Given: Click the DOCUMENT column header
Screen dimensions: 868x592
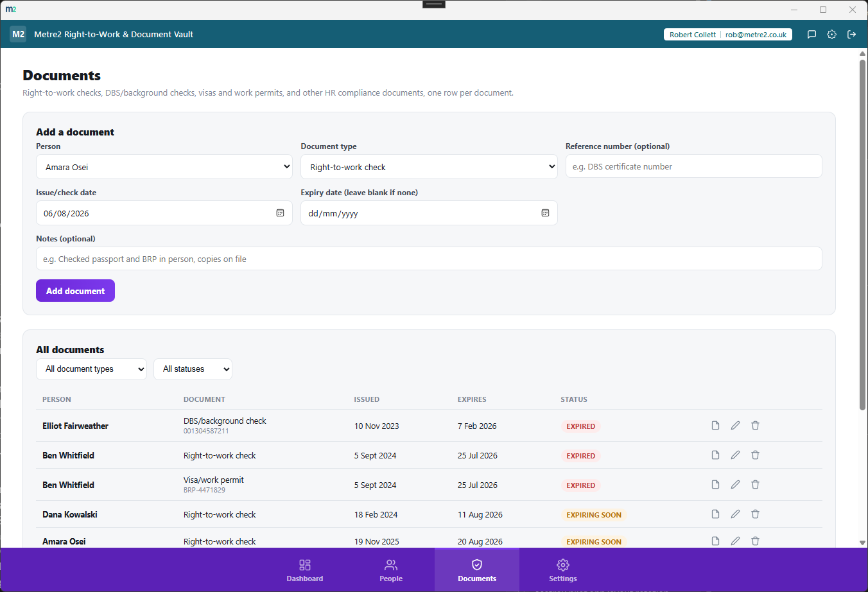Looking at the screenshot, I should coord(204,399).
